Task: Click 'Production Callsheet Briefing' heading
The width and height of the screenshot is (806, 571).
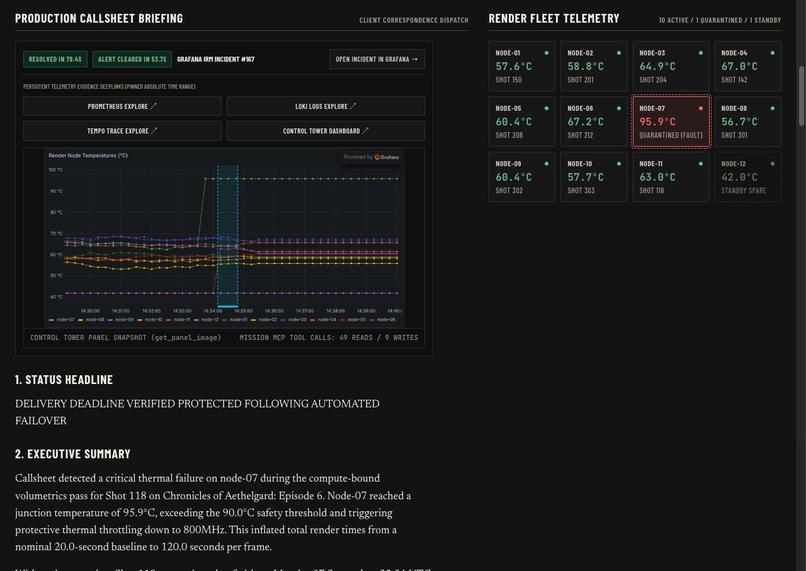Action: [x=99, y=19]
